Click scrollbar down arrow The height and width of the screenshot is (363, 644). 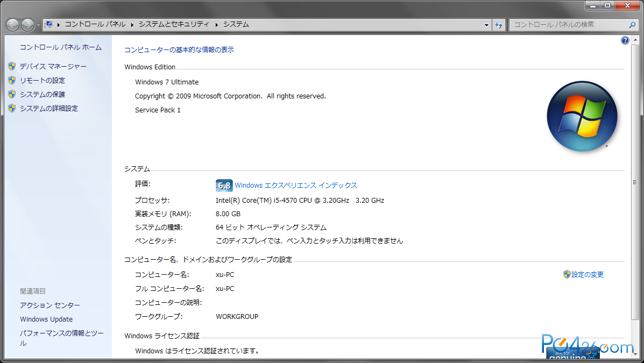[635, 353]
